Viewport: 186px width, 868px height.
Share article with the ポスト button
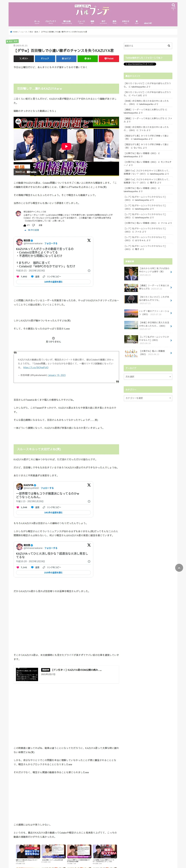tap(24, 58)
